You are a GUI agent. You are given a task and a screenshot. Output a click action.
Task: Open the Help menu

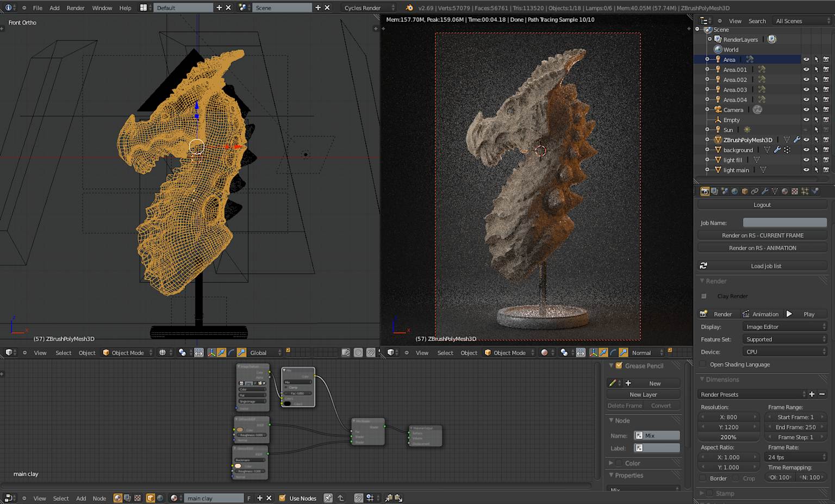click(x=125, y=8)
